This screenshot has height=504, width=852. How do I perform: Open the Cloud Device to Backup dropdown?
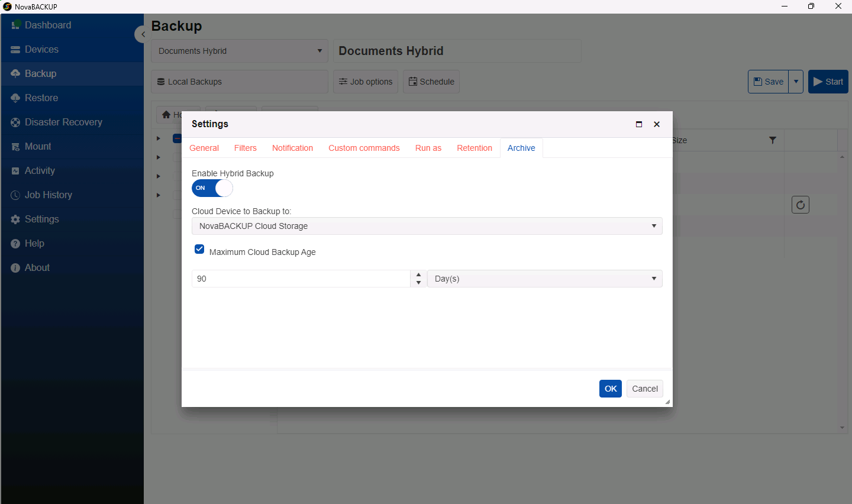coord(427,226)
